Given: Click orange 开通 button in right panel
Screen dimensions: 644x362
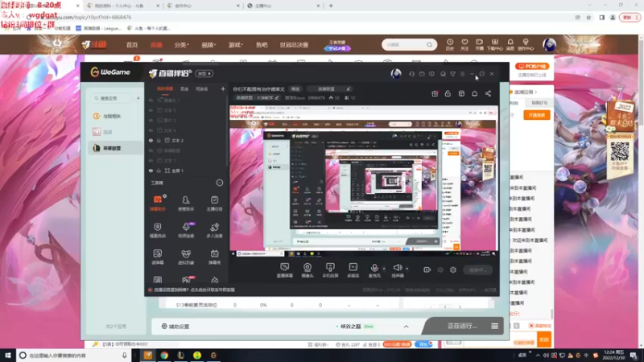Looking at the screenshot, I should pyautogui.click(x=536, y=115).
